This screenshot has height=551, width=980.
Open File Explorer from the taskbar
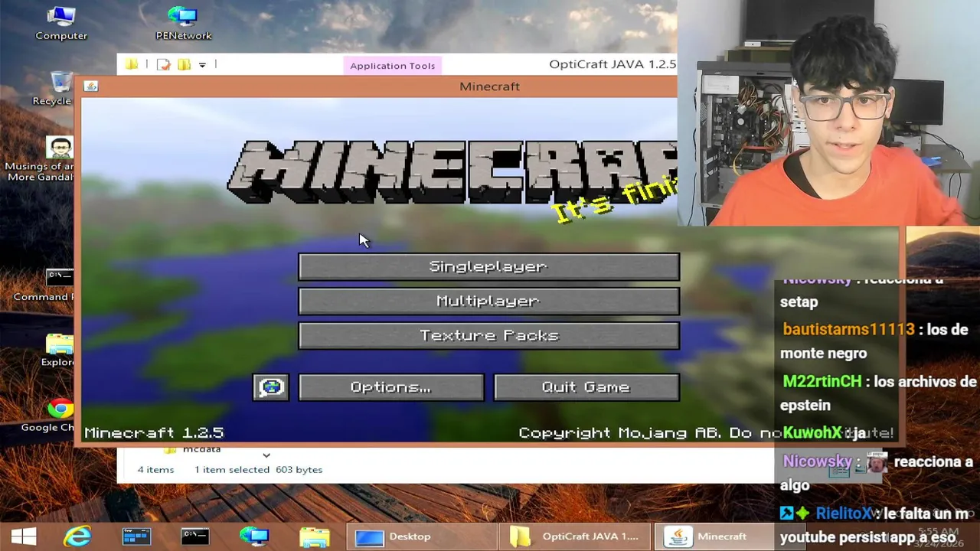tap(314, 536)
